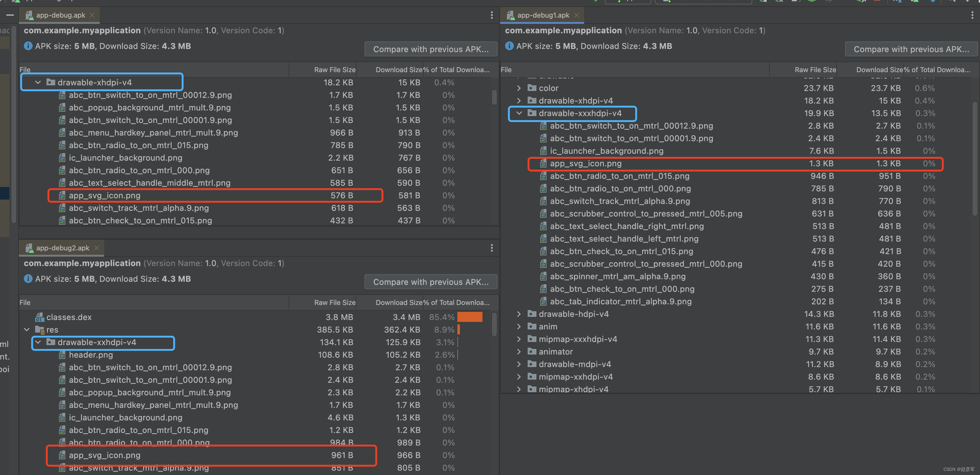Expand the mipmap-xxhdpi-v4 folder
980x475 pixels.
coord(519,377)
